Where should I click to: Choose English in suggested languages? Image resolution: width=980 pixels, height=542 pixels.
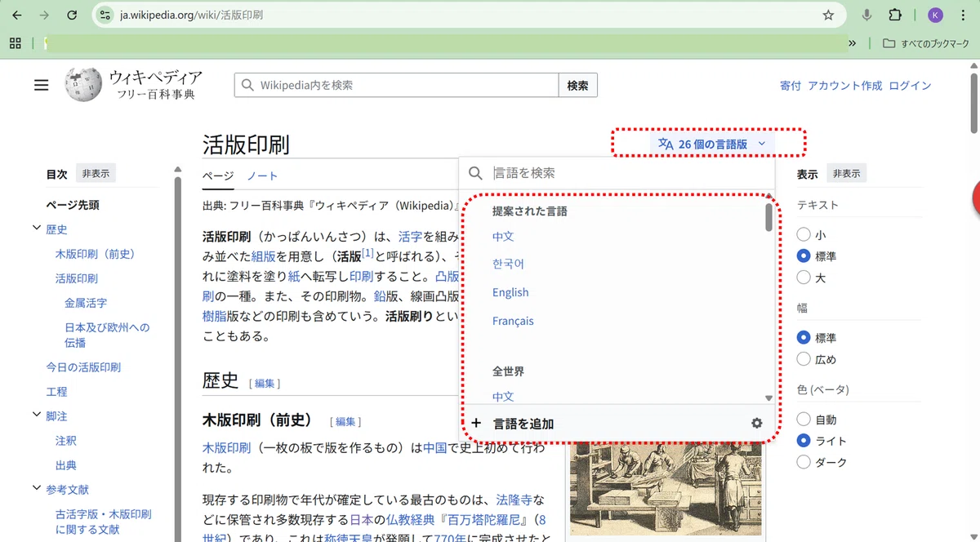(510, 292)
